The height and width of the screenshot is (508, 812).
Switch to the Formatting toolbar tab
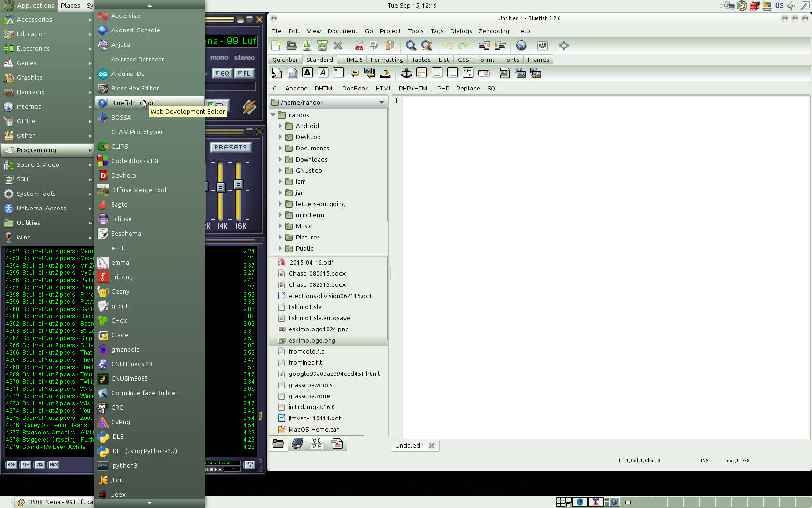point(387,60)
